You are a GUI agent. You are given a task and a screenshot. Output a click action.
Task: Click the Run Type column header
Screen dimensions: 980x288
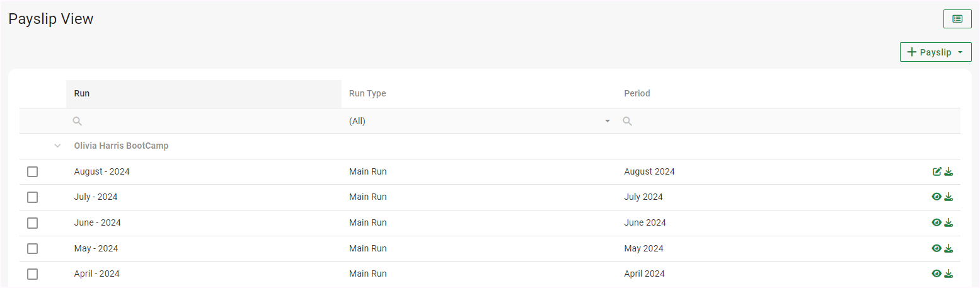(367, 93)
